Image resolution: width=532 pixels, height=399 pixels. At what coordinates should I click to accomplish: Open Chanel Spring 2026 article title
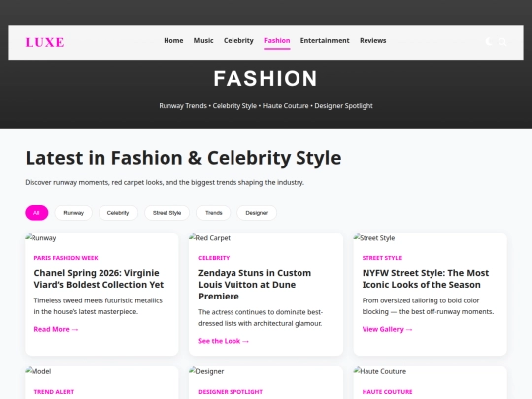tap(99, 279)
